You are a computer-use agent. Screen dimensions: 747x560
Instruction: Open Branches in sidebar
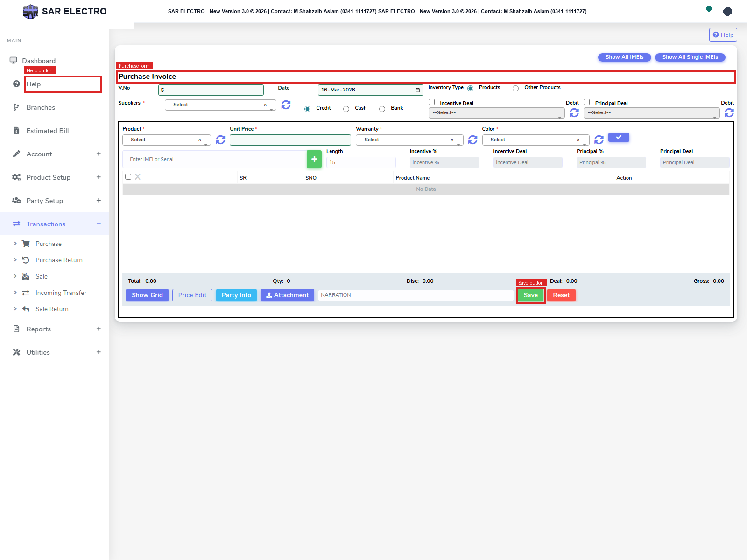click(41, 107)
